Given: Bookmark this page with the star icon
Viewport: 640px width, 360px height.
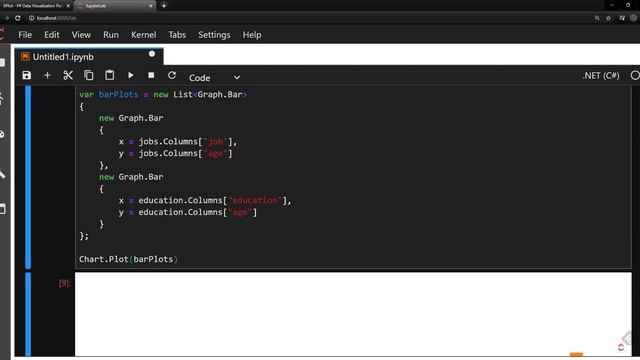Looking at the screenshot, I should (609, 18).
